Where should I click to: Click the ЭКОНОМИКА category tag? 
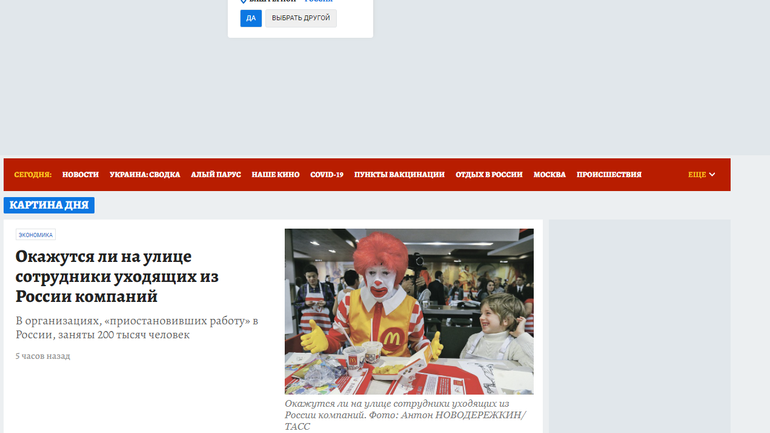(35, 235)
